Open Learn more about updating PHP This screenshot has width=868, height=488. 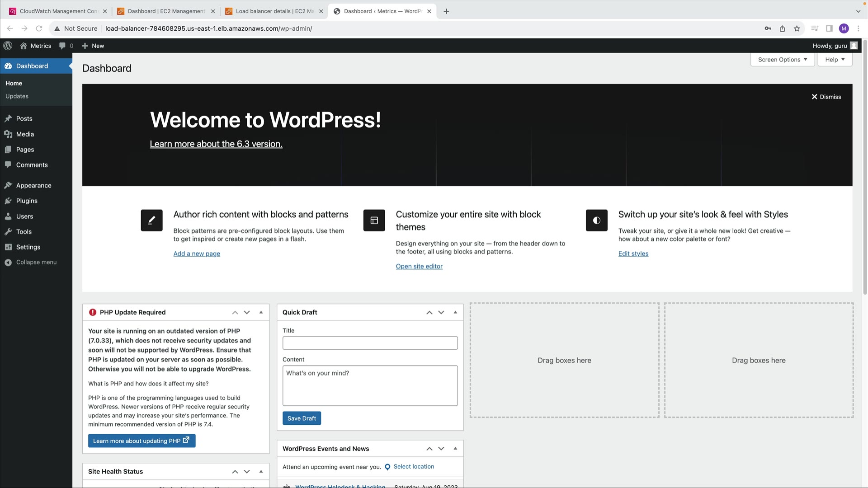(x=142, y=441)
